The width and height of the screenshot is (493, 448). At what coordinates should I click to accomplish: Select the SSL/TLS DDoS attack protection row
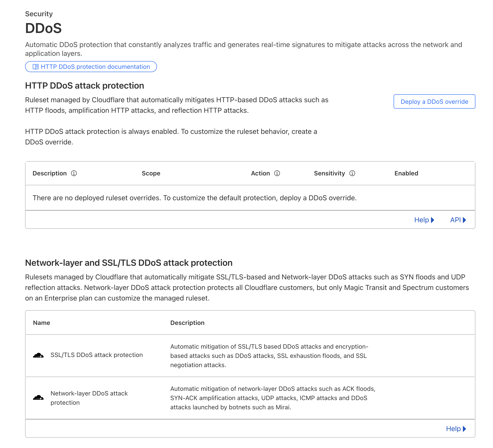97,355
